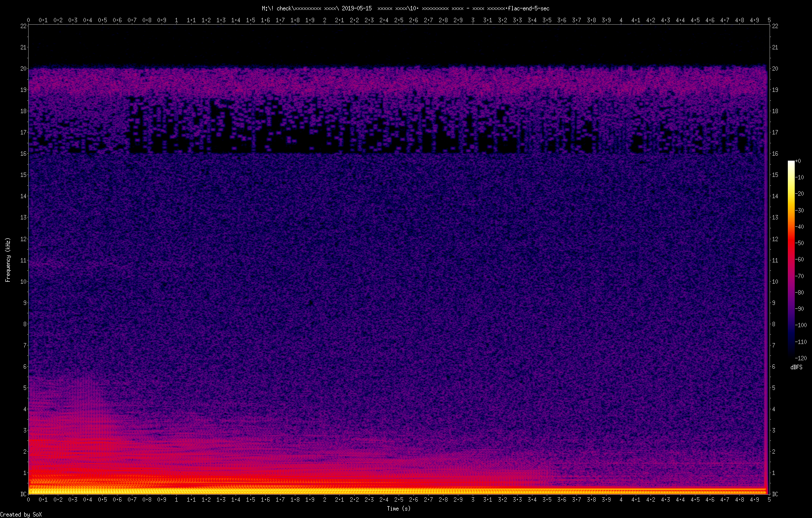Click "0" on the bottom time axis
The height and width of the screenshot is (518, 812).
pyautogui.click(x=28, y=500)
